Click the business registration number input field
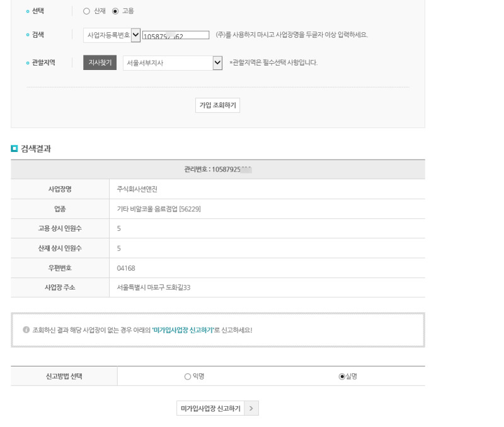504x427 pixels. tap(176, 35)
